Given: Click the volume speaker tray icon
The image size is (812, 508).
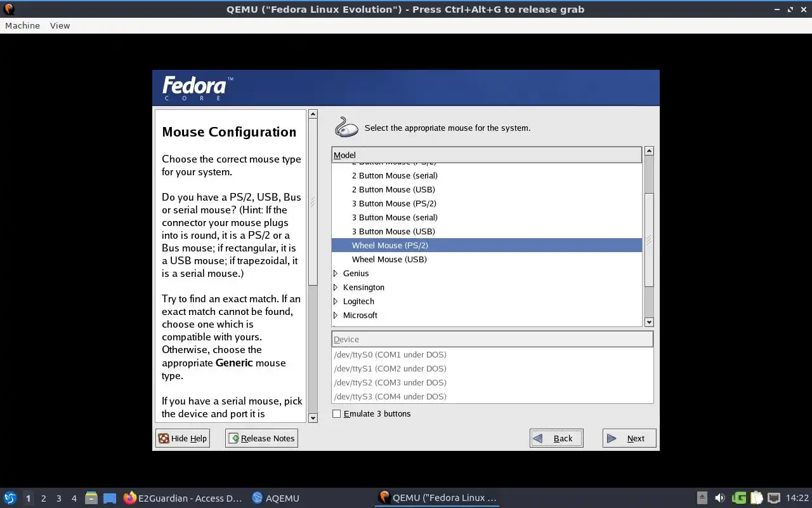Looking at the screenshot, I should pos(719,498).
